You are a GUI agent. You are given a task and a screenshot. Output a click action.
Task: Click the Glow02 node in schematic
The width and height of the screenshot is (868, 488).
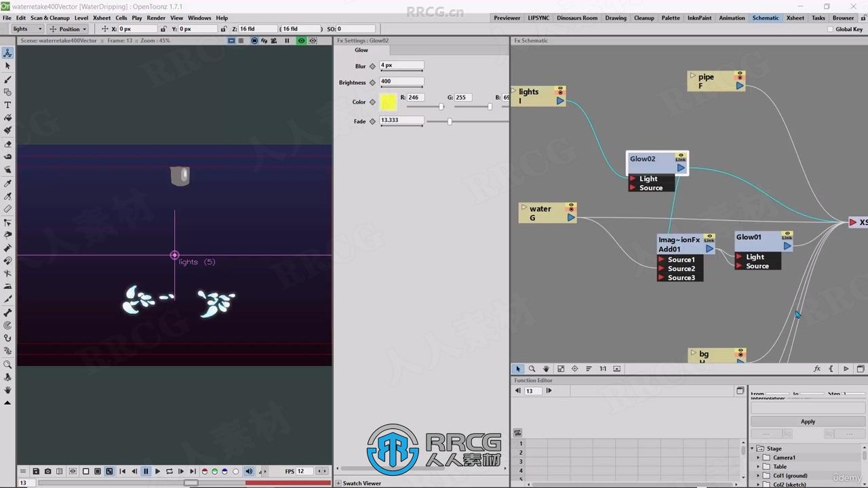656,163
